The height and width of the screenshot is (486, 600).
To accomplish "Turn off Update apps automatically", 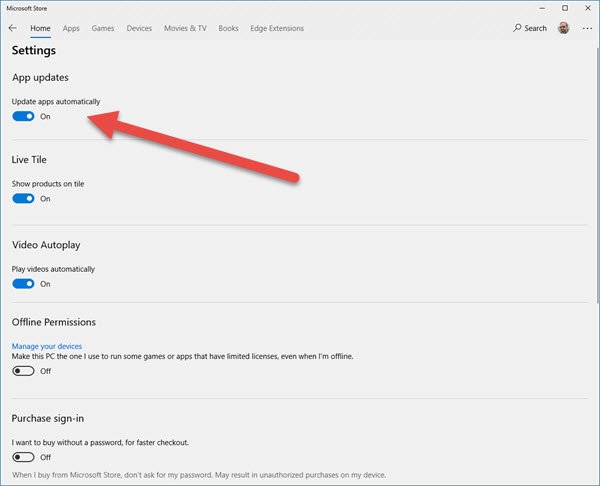I will pyautogui.click(x=23, y=116).
